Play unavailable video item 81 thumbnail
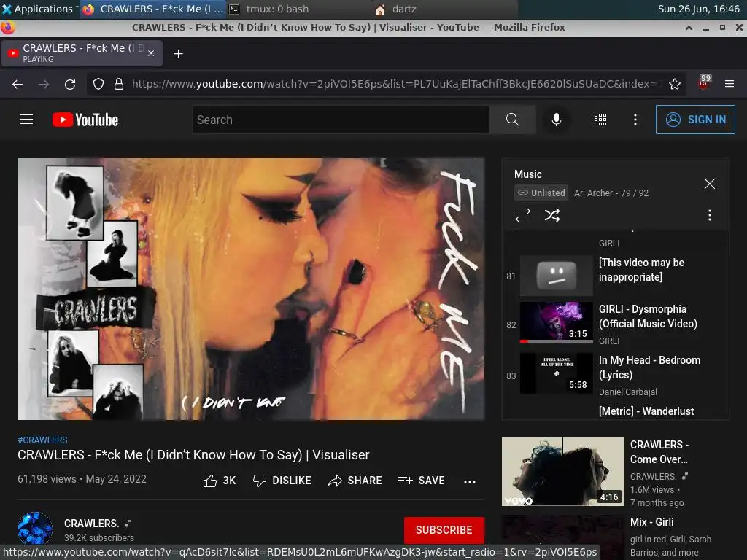747x560 pixels. pyautogui.click(x=557, y=275)
